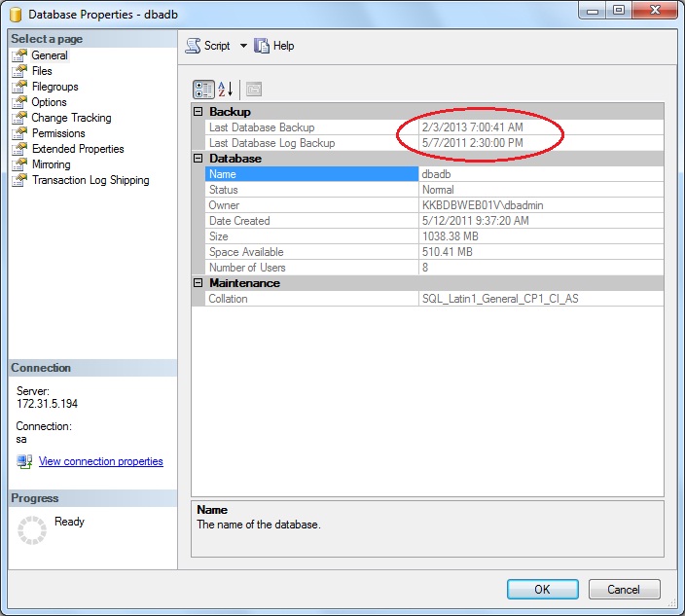
Task: Open the General page
Action: (50, 55)
